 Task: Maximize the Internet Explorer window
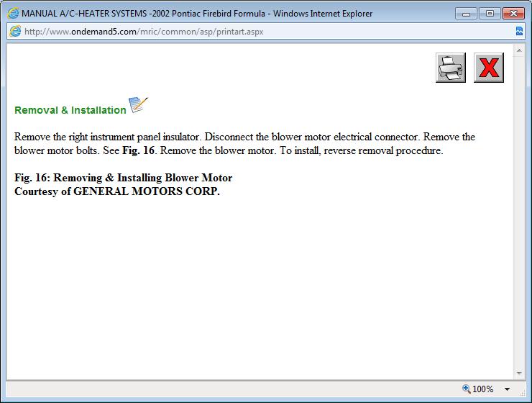490,14
